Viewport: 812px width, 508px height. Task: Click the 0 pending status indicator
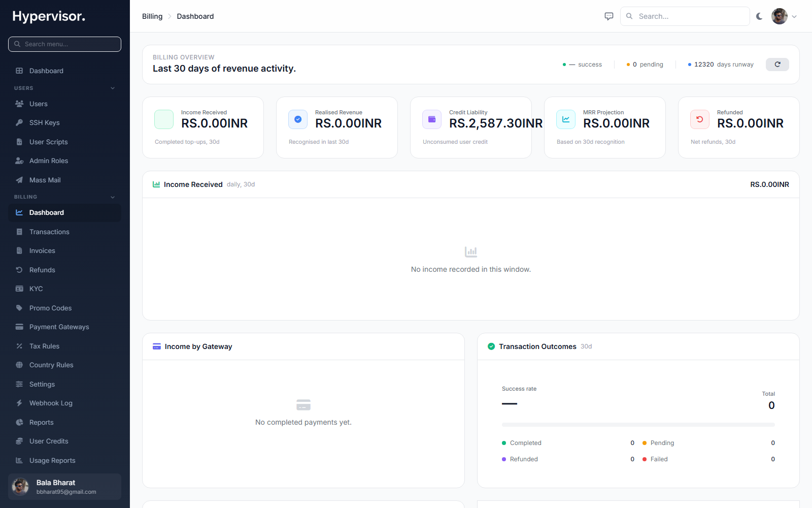point(645,65)
